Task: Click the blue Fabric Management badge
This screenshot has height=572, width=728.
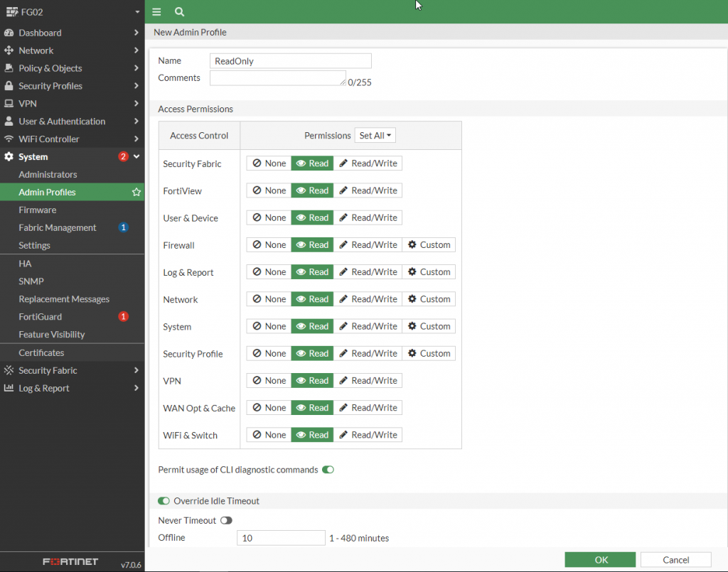Action: [x=123, y=228]
